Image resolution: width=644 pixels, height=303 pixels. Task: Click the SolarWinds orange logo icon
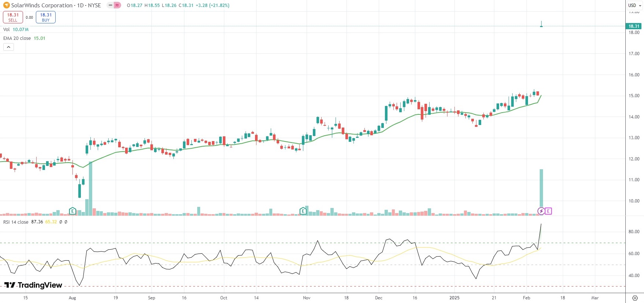pos(6,5)
